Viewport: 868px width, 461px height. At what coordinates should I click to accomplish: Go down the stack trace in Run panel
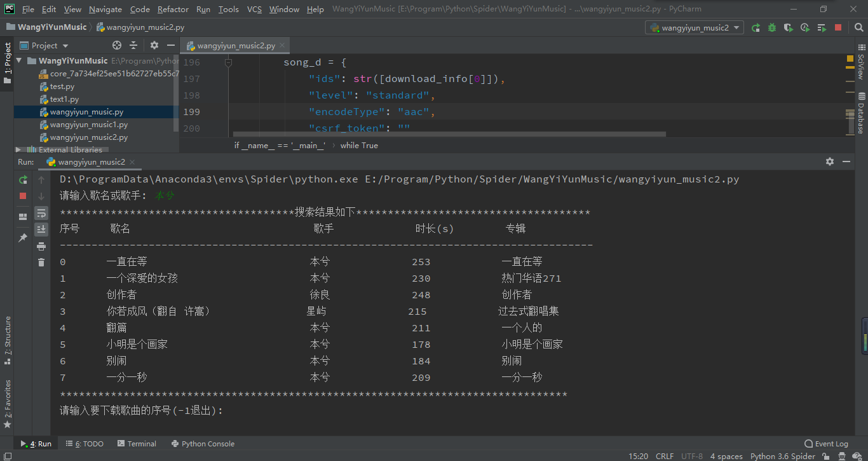(41, 196)
